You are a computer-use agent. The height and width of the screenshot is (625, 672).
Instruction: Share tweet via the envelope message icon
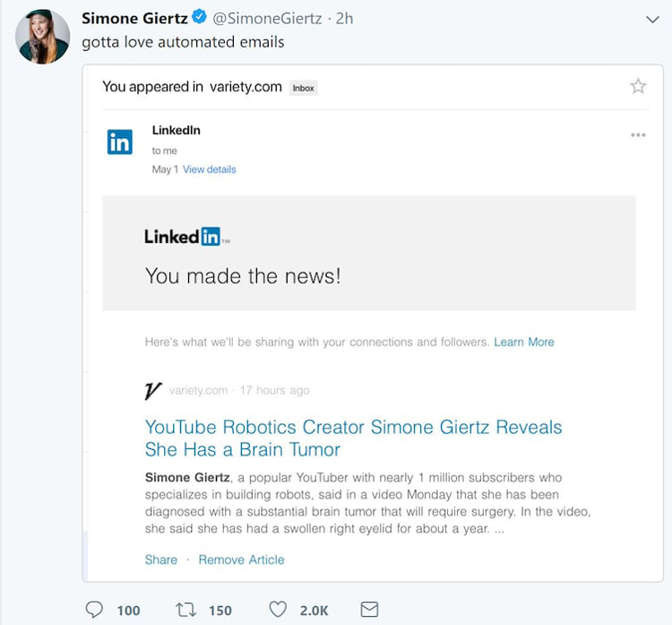368,610
